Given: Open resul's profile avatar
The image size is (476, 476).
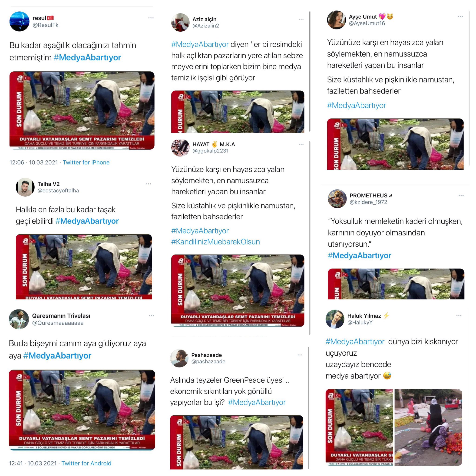Looking at the screenshot, I should coord(20,21).
